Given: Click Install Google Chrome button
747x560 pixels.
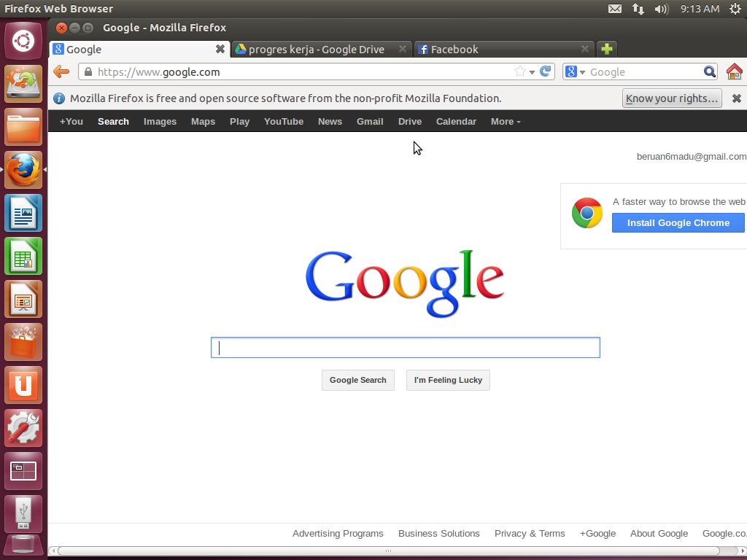Looking at the screenshot, I should (x=678, y=223).
